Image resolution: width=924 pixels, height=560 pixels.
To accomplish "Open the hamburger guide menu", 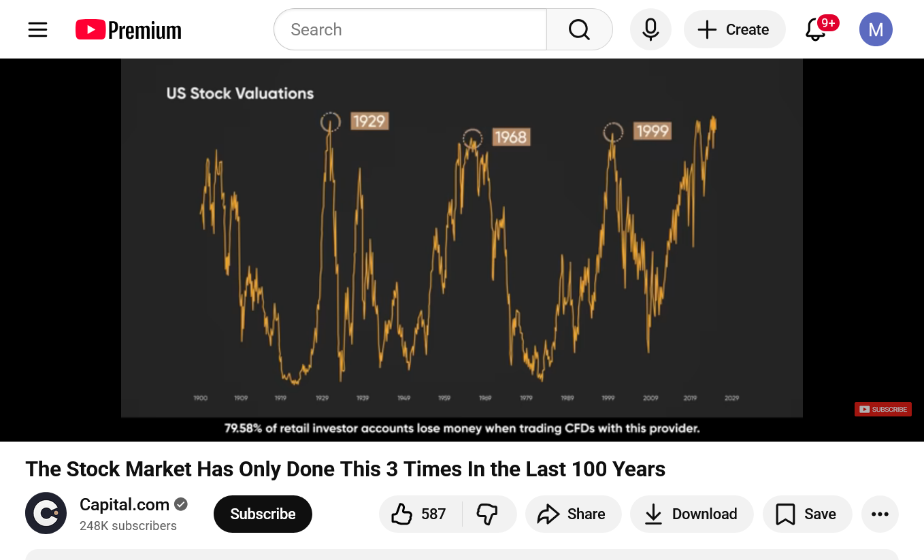I will 37,30.
